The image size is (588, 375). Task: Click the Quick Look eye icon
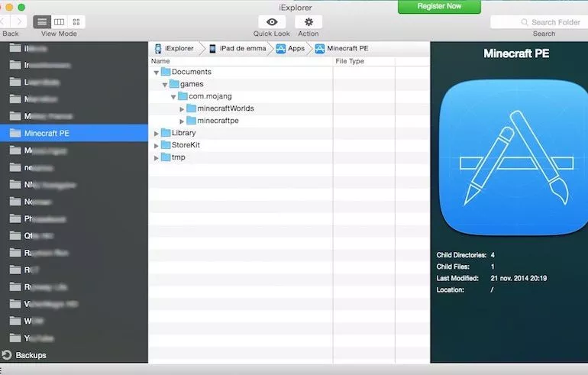pos(271,22)
